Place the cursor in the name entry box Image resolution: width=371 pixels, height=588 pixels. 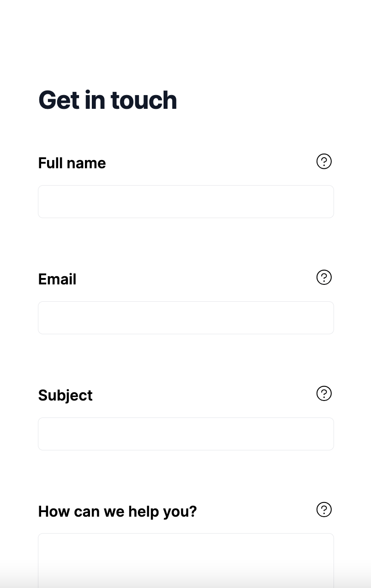click(x=186, y=202)
